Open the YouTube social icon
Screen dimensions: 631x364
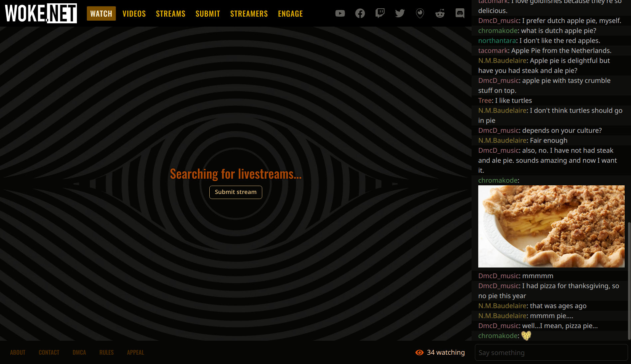(340, 13)
